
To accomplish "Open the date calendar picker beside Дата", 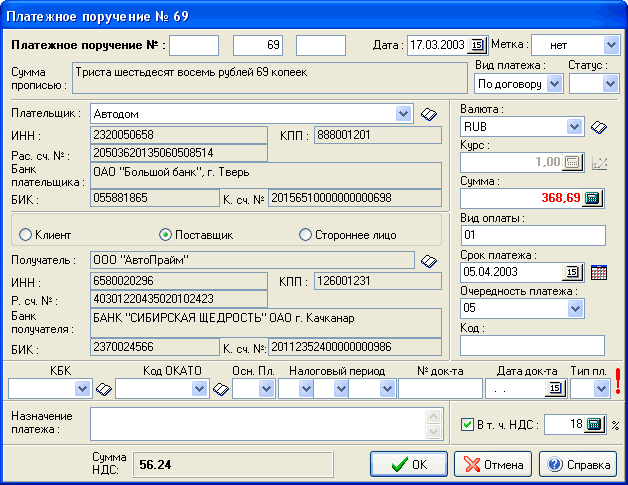I will pos(477,45).
